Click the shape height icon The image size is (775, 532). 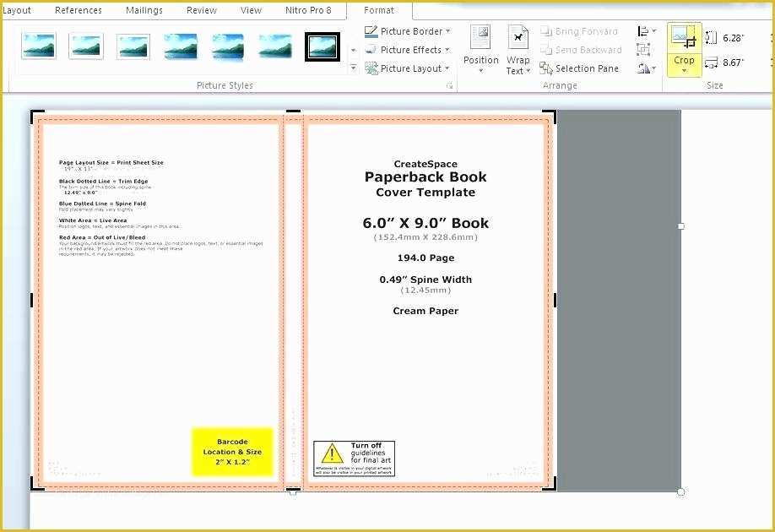point(711,37)
